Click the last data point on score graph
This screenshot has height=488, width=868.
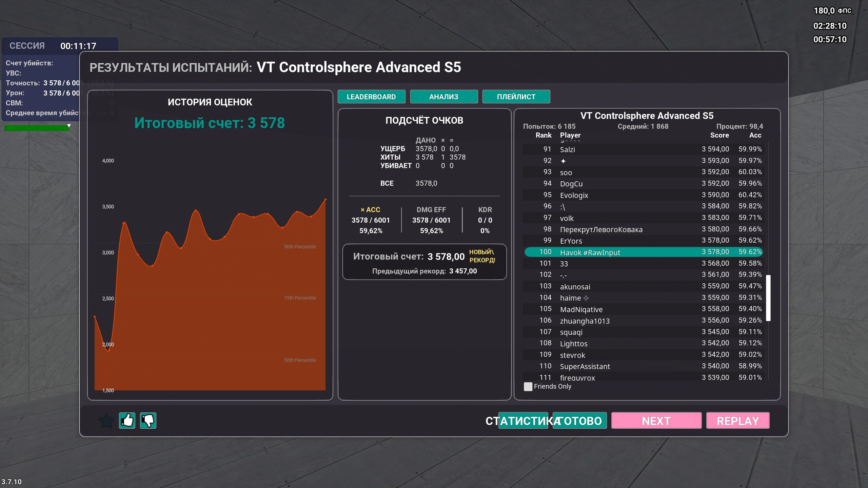point(325,200)
